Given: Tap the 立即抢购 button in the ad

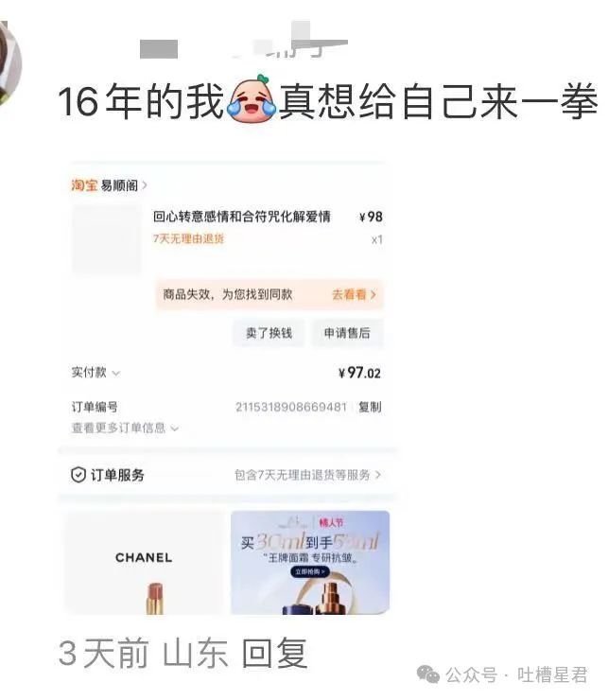Looking at the screenshot, I should 310,572.
